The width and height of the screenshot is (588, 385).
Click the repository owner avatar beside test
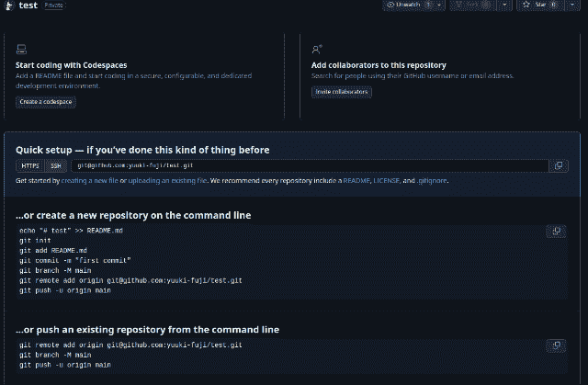point(9,6)
